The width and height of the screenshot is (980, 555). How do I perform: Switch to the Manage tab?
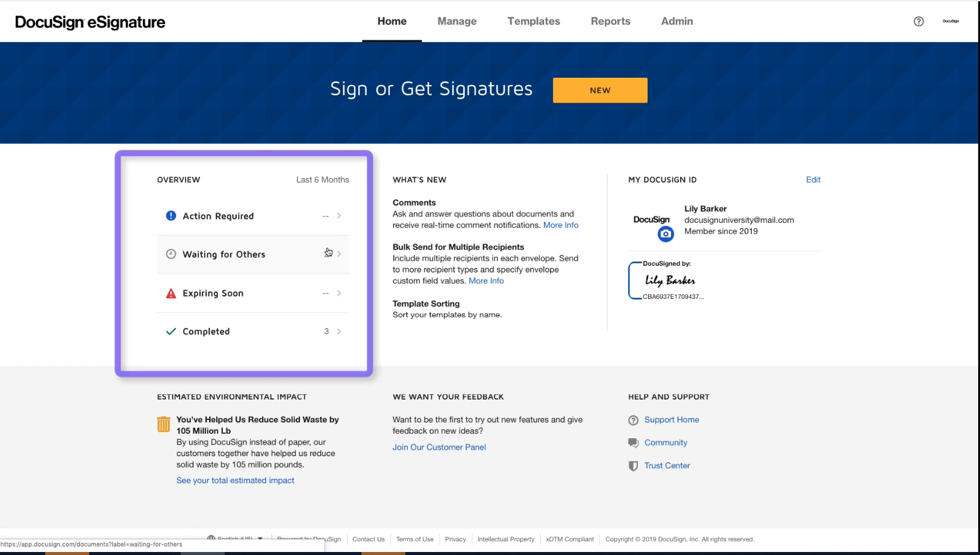pyautogui.click(x=457, y=21)
